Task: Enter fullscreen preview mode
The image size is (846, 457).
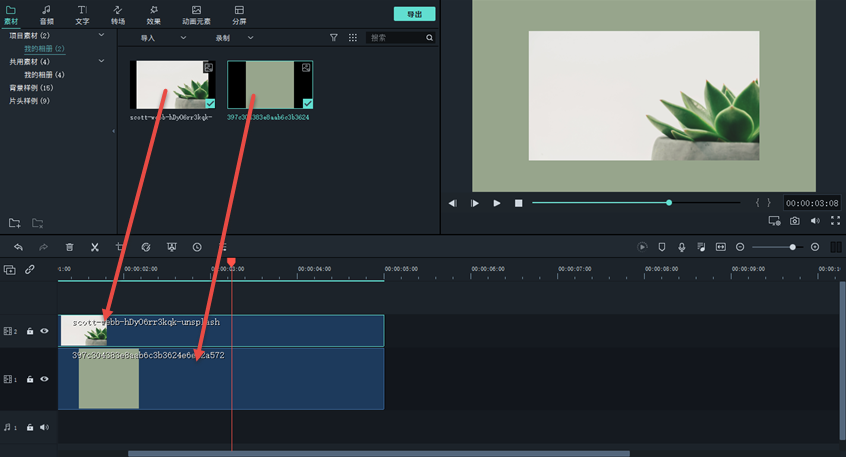Action: (x=835, y=221)
